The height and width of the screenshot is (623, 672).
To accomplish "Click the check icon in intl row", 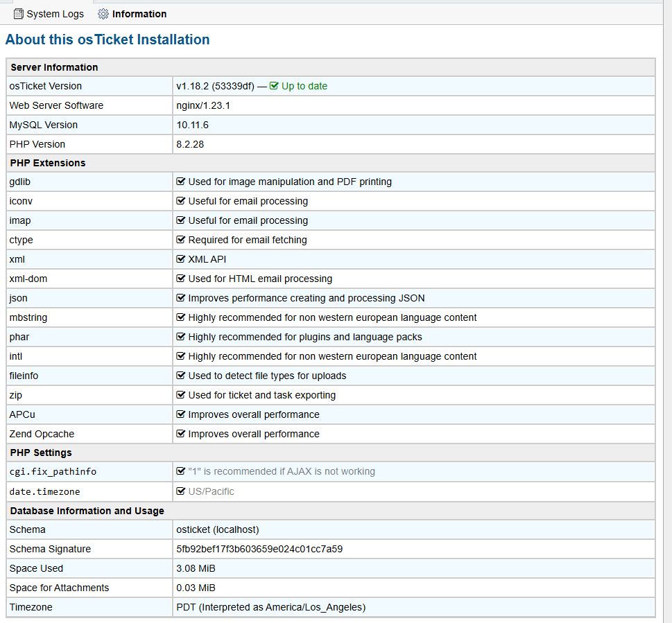I will tap(180, 356).
